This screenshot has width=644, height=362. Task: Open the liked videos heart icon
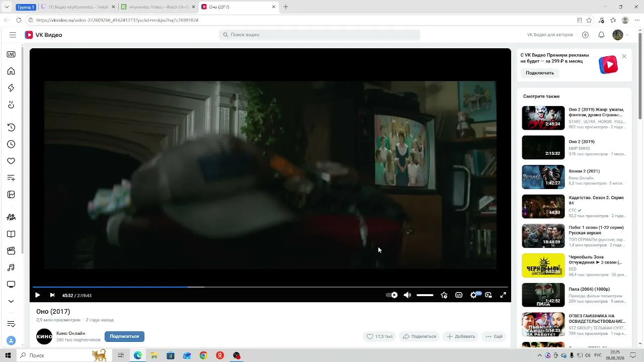click(x=11, y=161)
